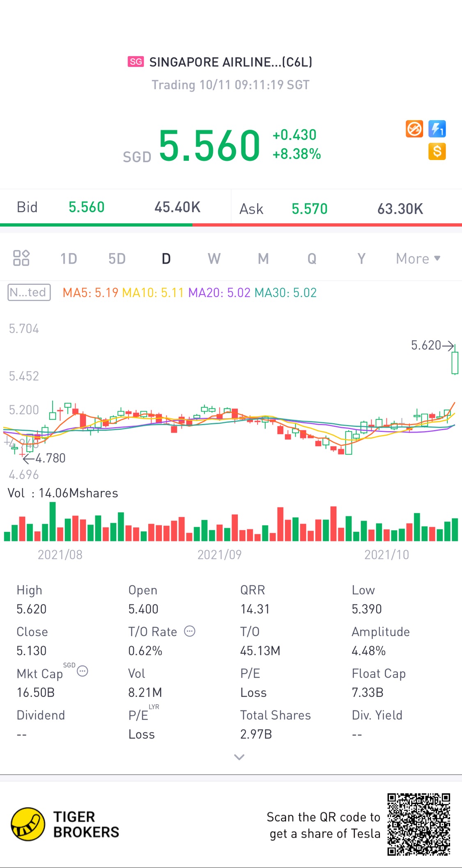The width and height of the screenshot is (462, 868).
Task: Tap the Low value 5.390
Action: (x=367, y=609)
